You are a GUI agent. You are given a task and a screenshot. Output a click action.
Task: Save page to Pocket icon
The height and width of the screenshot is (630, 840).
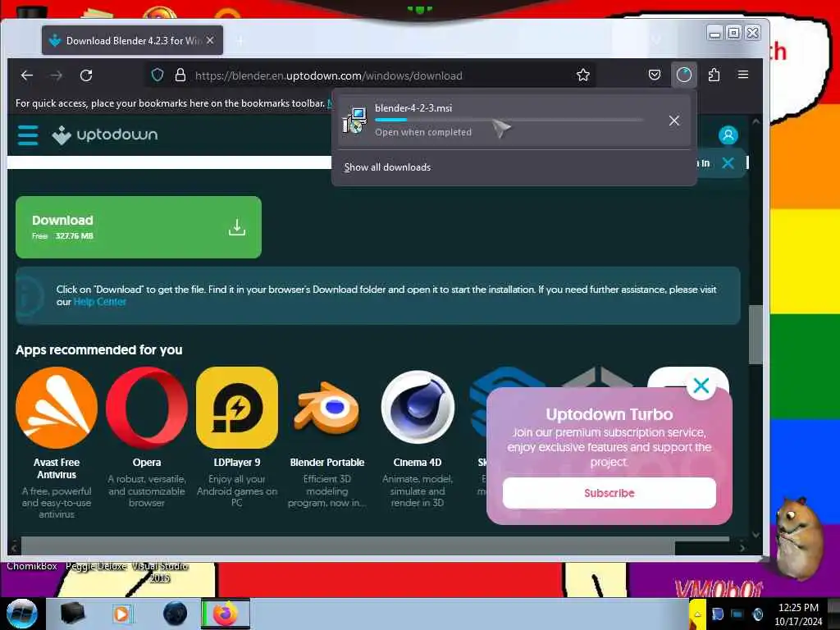point(654,75)
